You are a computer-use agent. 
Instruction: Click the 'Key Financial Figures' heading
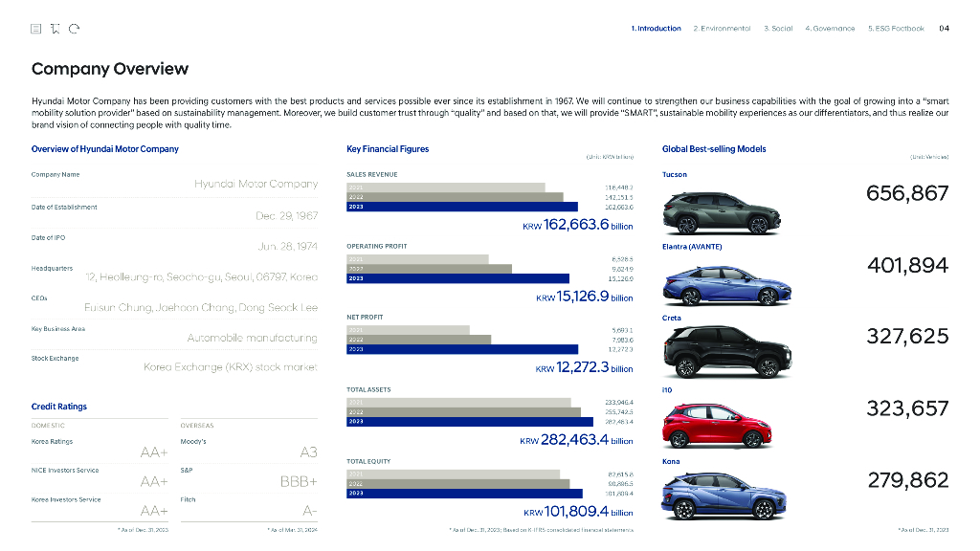[388, 149]
